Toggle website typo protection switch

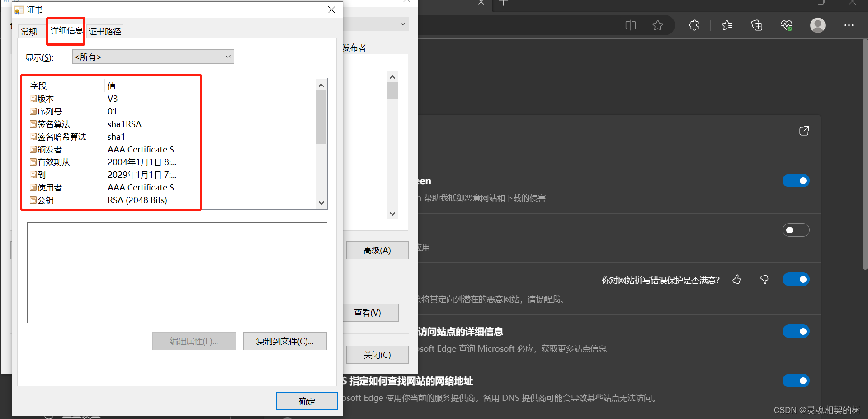coord(796,279)
